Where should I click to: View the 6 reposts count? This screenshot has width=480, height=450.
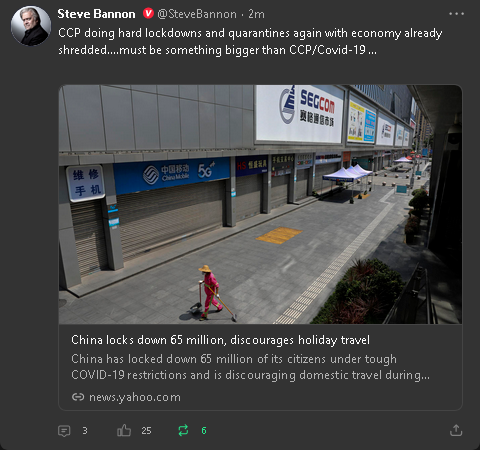click(204, 431)
